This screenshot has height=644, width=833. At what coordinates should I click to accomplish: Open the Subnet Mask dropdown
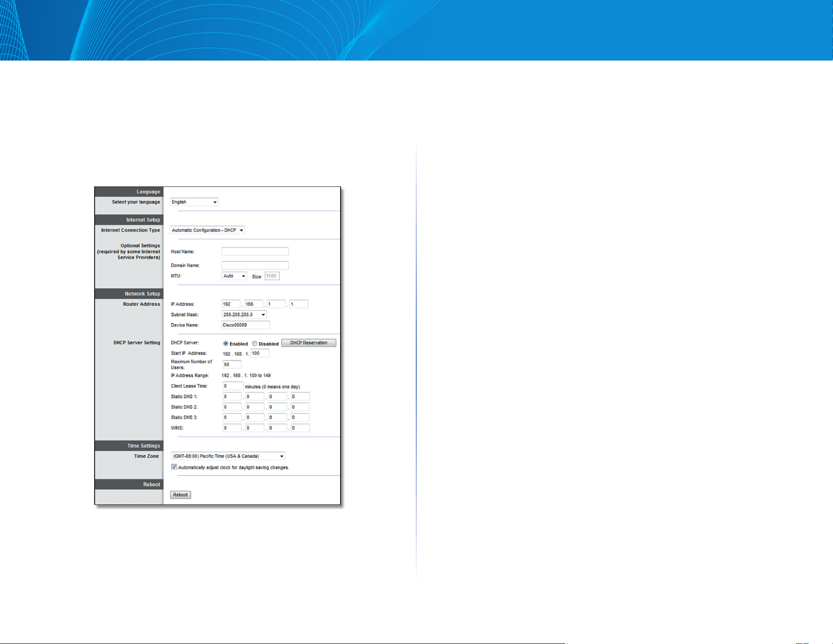tap(244, 315)
